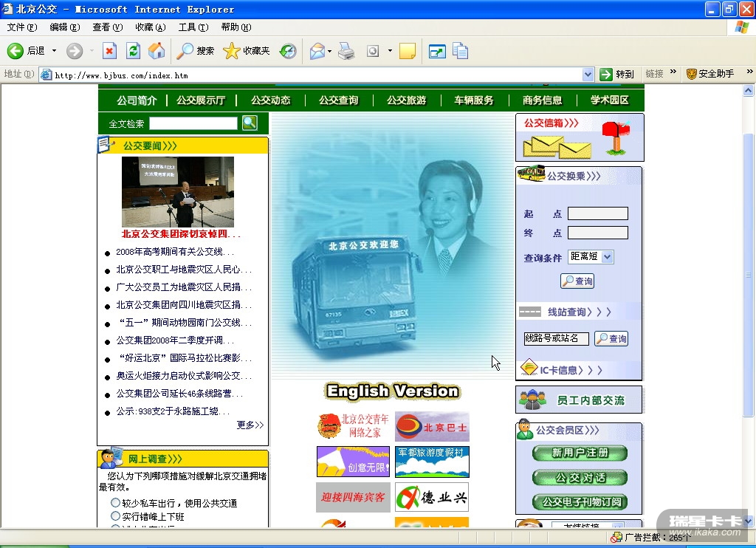Image resolution: width=756 pixels, height=548 pixels.
Task: Click the English Version link
Action: (x=393, y=391)
